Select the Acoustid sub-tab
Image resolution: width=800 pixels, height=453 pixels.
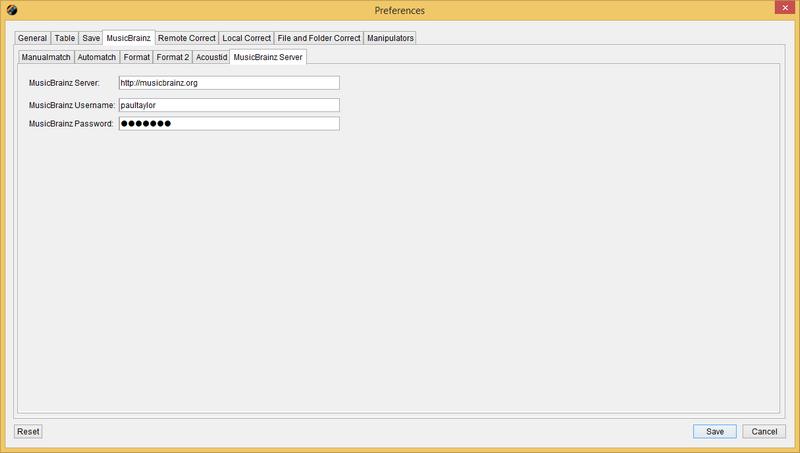[211, 57]
